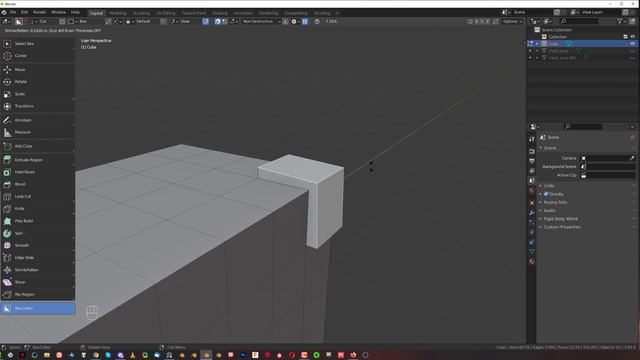Open the Edit menu

click(x=24, y=13)
